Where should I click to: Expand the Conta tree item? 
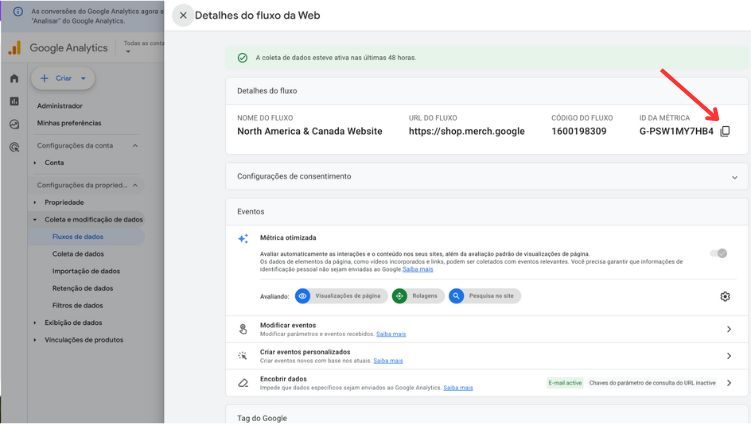[35, 163]
